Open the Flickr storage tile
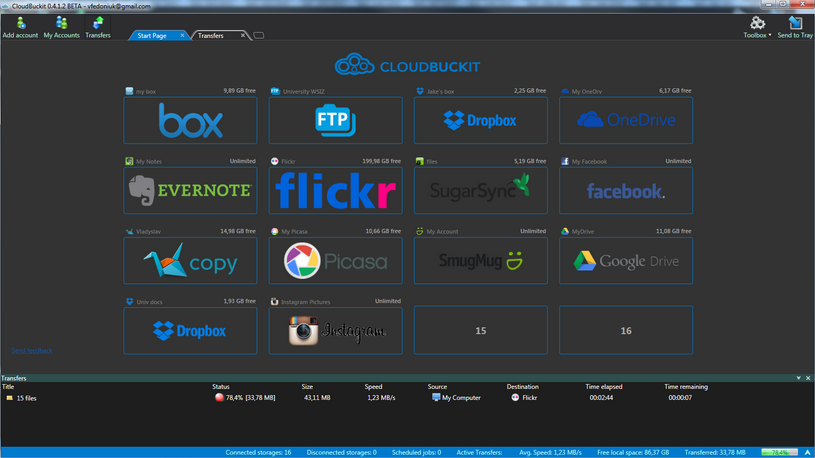 (335, 190)
